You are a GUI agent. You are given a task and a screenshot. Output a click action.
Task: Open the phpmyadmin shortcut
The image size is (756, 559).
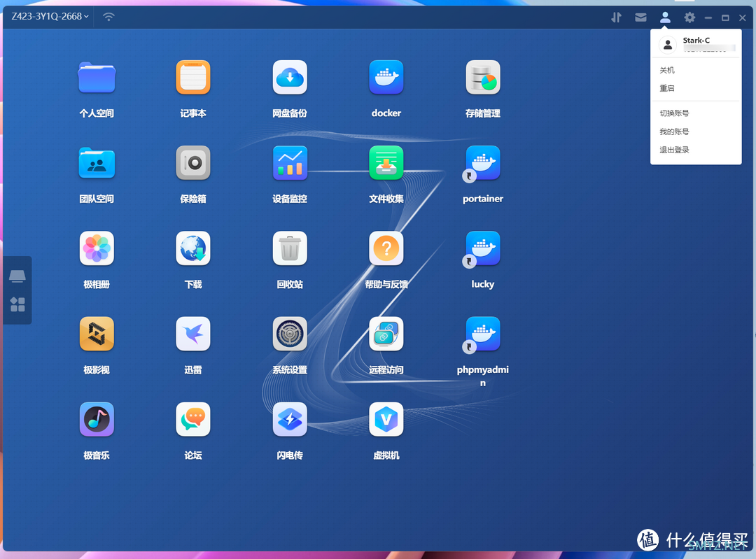(482, 334)
